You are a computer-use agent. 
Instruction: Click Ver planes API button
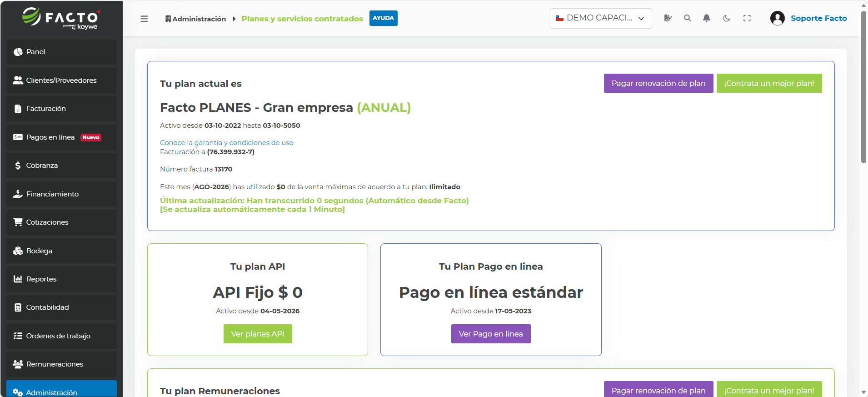pyautogui.click(x=258, y=334)
